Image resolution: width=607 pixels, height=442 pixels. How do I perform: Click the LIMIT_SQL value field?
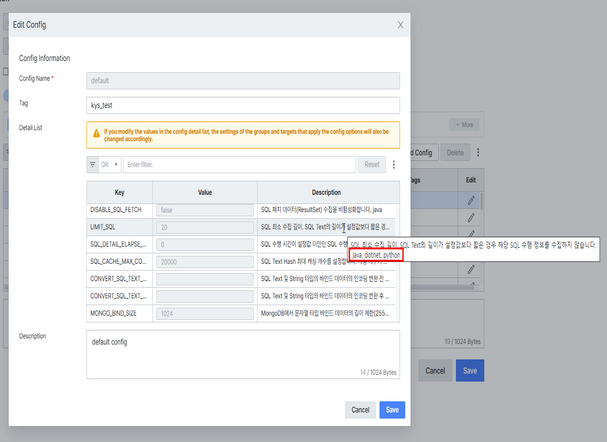205,227
